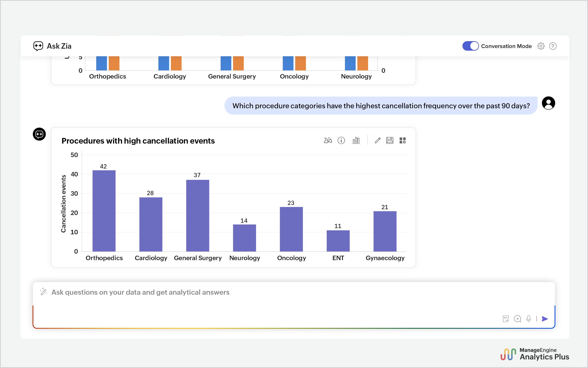Open Ask Zia settings gear
Screen dimensions: 588x368
tap(541, 46)
